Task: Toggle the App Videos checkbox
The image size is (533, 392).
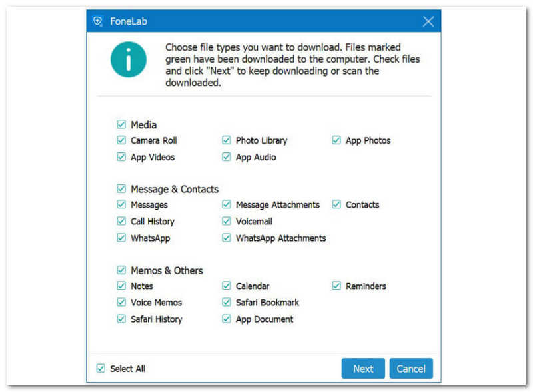Action: (121, 157)
